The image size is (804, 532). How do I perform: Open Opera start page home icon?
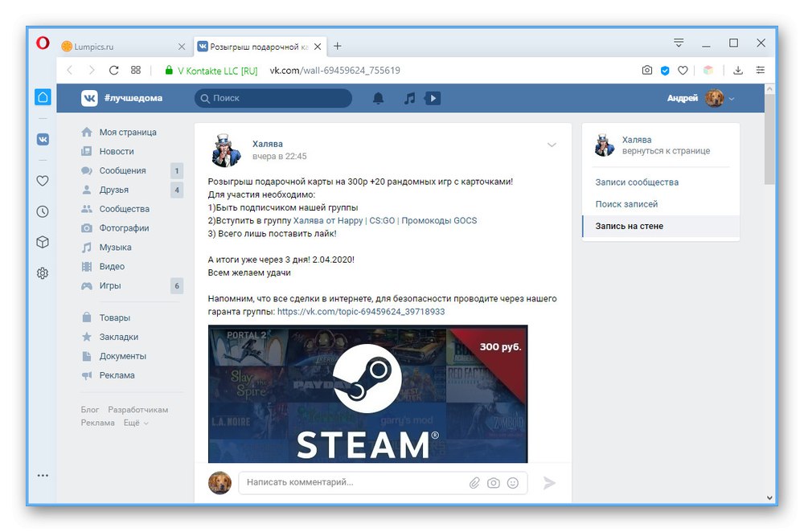pyautogui.click(x=43, y=97)
